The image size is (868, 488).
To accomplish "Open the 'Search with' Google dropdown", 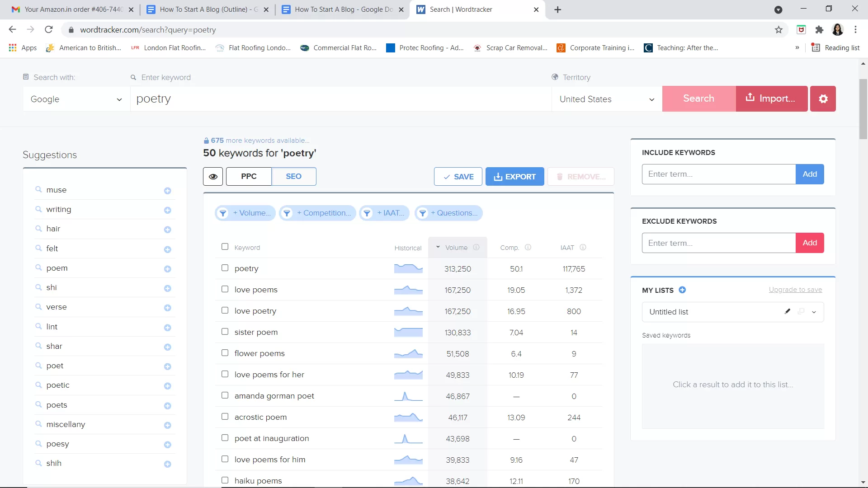I will coord(75,99).
